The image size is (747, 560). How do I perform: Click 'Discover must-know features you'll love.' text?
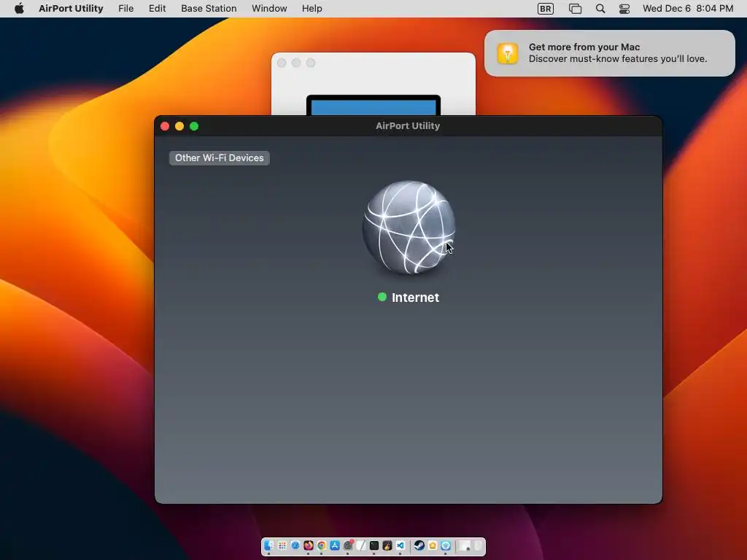click(x=618, y=59)
